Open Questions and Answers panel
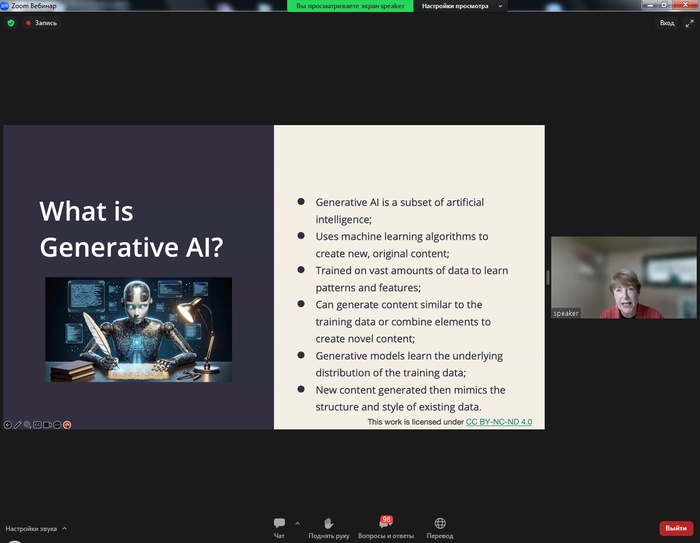The image size is (700, 543). (x=384, y=525)
